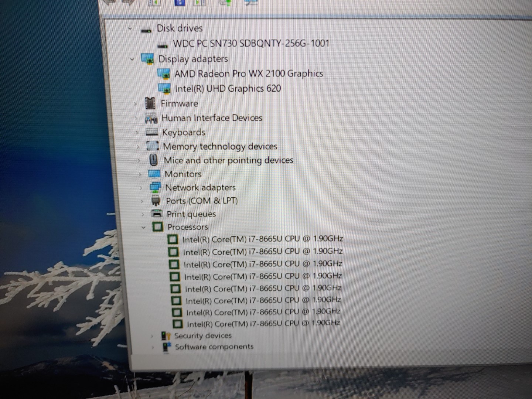Collapse the Processors section
The height and width of the screenshot is (399, 532).
tap(143, 227)
